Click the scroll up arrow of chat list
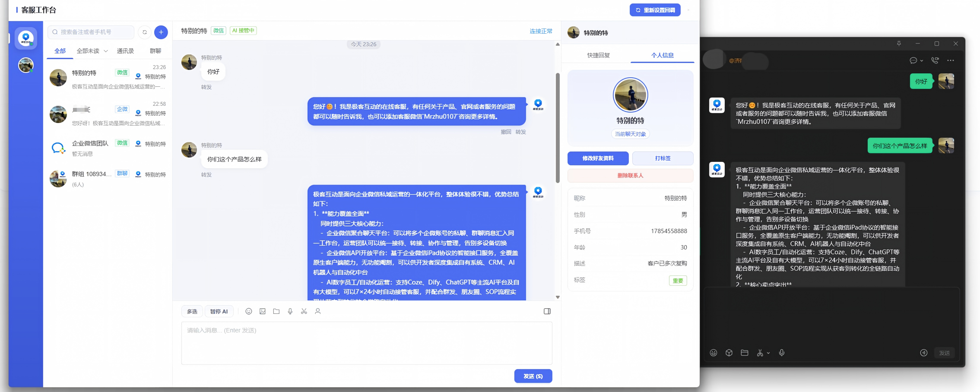The width and height of the screenshot is (980, 392). 558,44
